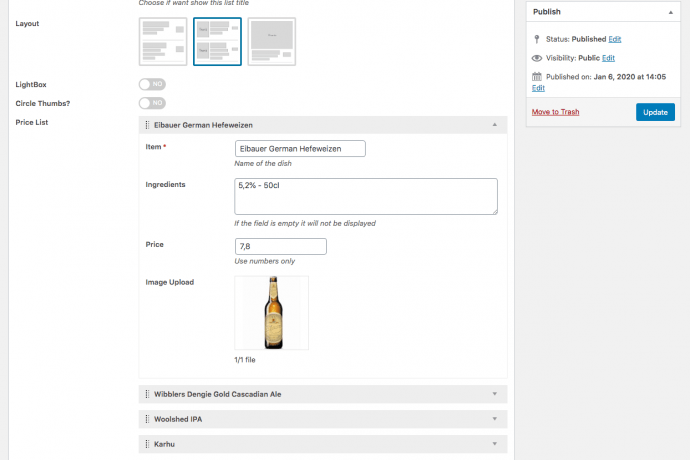
Task: Click the Move to Trash link
Action: coord(555,112)
